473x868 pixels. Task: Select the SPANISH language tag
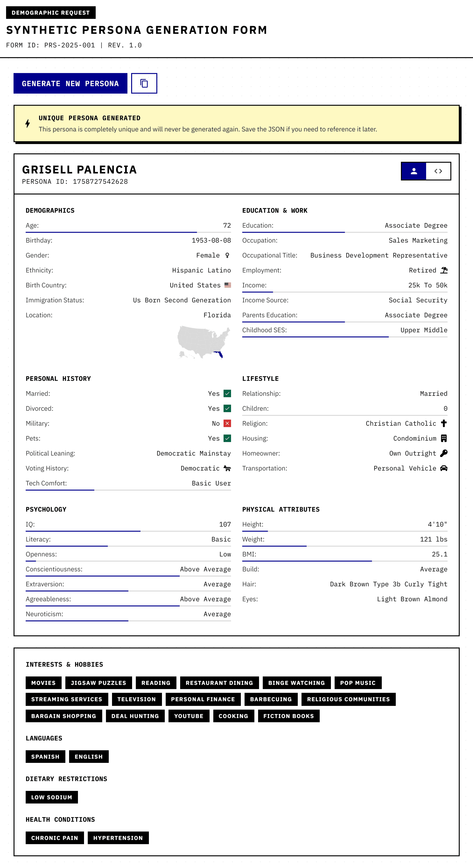pos(45,756)
